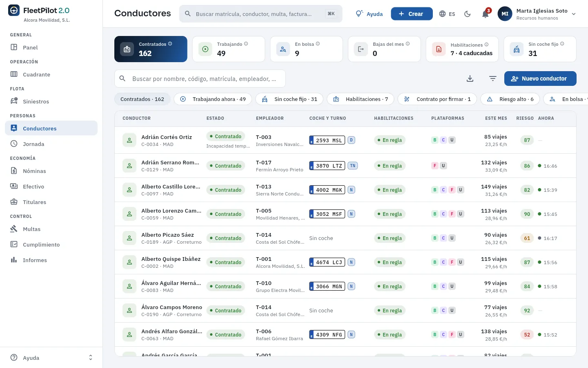Filter by Trabajando ahora chip
588x368 pixels.
point(213,99)
